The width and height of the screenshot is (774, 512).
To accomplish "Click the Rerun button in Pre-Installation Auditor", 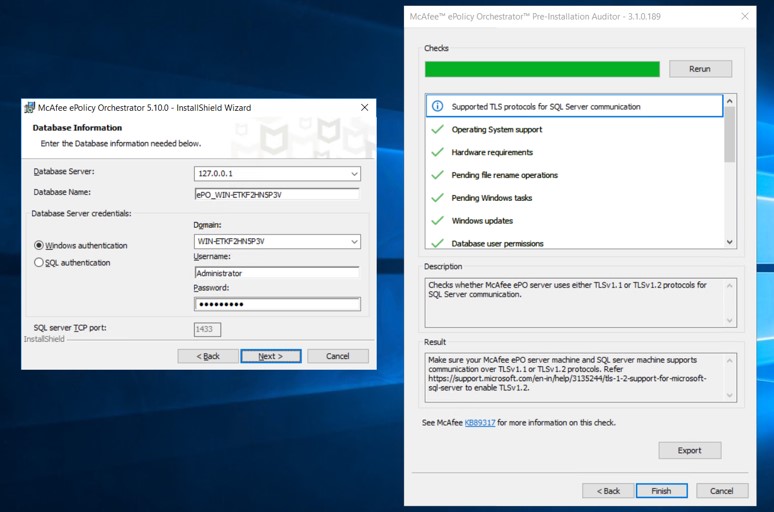I will point(700,69).
